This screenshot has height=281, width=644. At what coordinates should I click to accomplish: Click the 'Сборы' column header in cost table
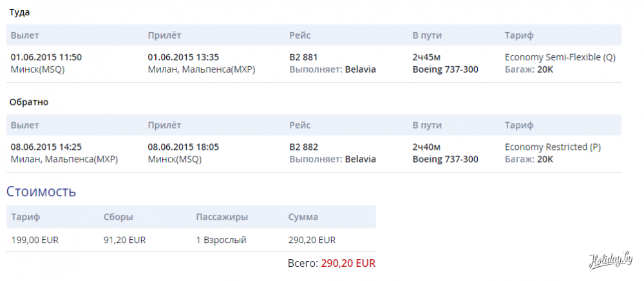pyautogui.click(x=118, y=217)
